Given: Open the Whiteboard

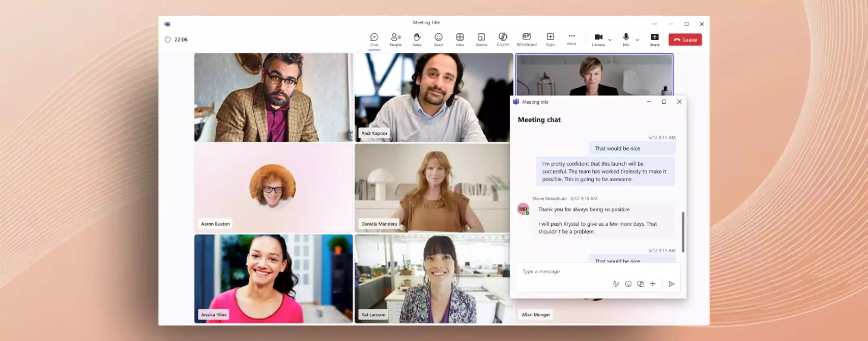Looking at the screenshot, I should click(526, 39).
